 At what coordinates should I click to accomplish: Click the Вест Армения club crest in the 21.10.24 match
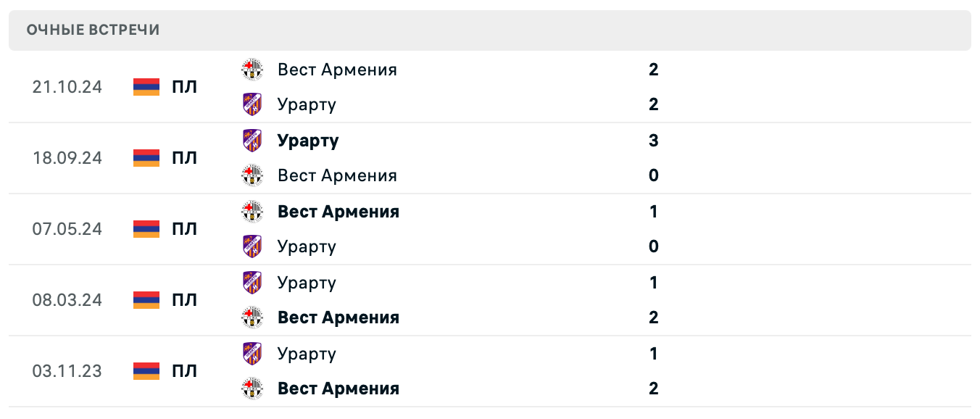(252, 70)
